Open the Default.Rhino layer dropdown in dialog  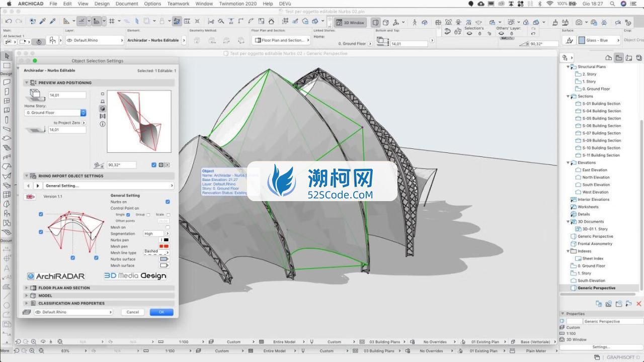pyautogui.click(x=73, y=312)
